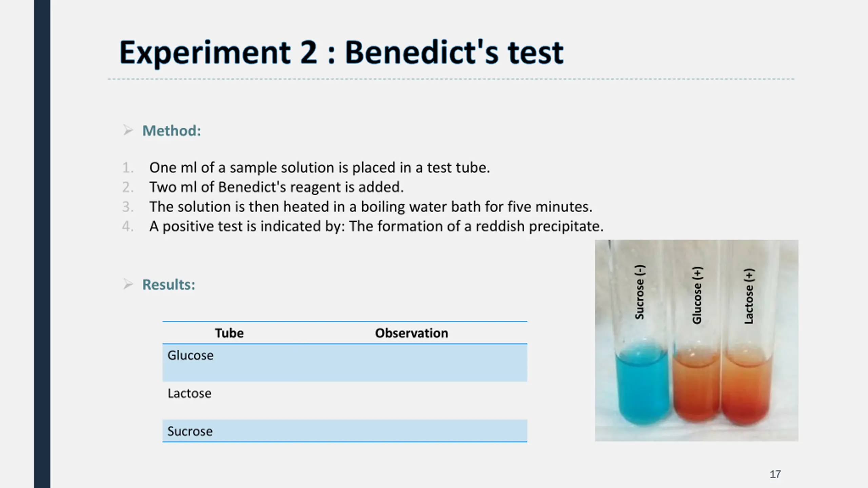Click the Results heading
Screen dimensions: 868x488
(169, 285)
